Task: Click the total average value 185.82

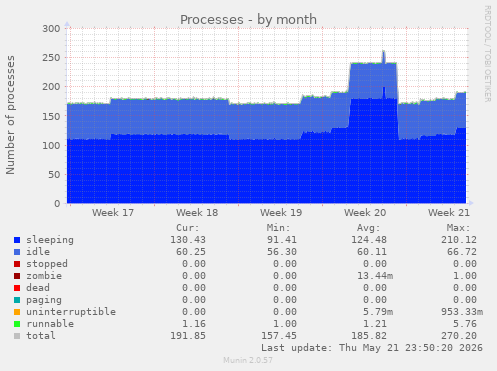Action: point(369,336)
